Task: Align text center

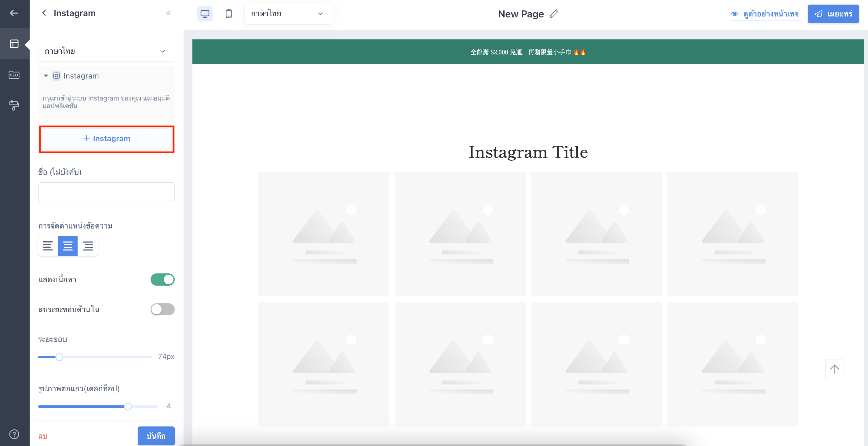Action: [x=68, y=246]
